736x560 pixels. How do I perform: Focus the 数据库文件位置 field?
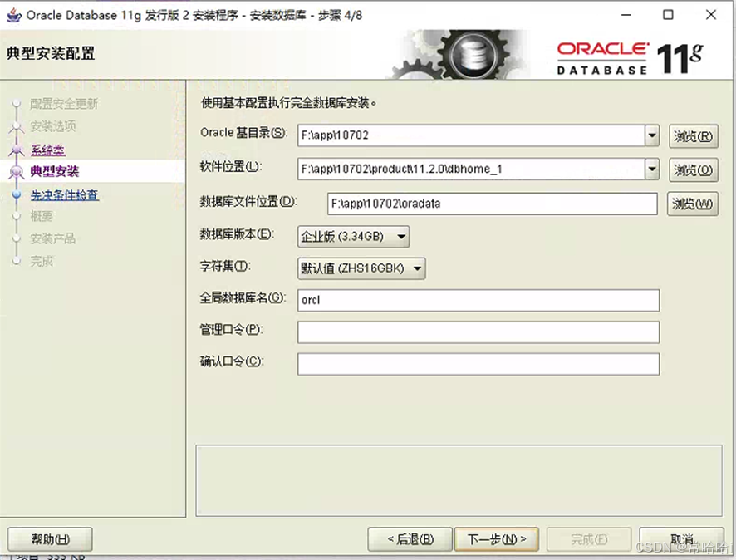(x=493, y=204)
